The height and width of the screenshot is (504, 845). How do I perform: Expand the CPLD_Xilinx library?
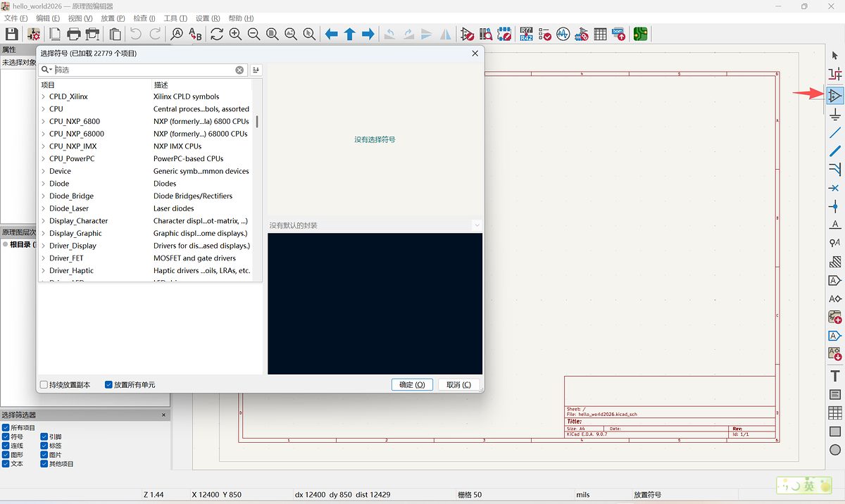click(43, 96)
